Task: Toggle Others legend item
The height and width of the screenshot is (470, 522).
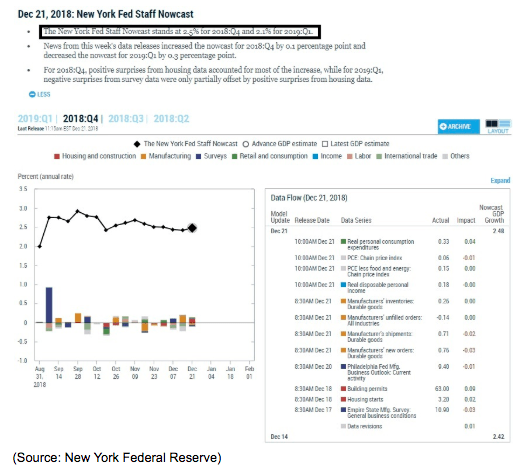Action: pyautogui.click(x=456, y=156)
